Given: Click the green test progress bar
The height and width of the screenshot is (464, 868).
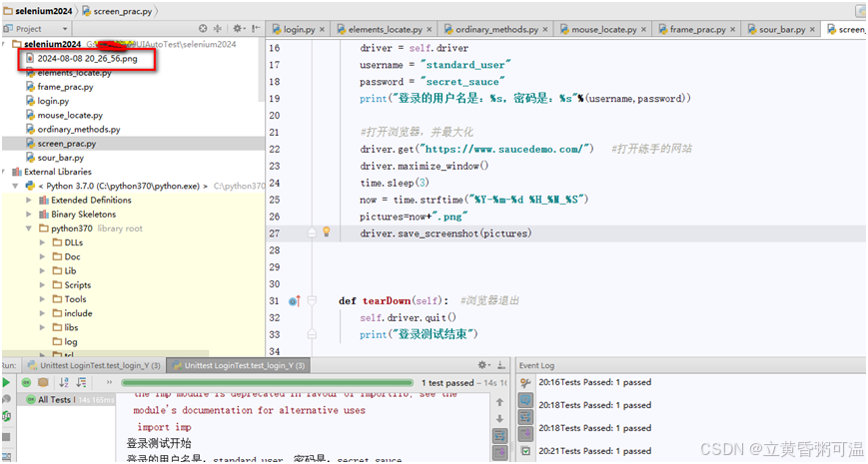Looking at the screenshot, I should [267, 383].
